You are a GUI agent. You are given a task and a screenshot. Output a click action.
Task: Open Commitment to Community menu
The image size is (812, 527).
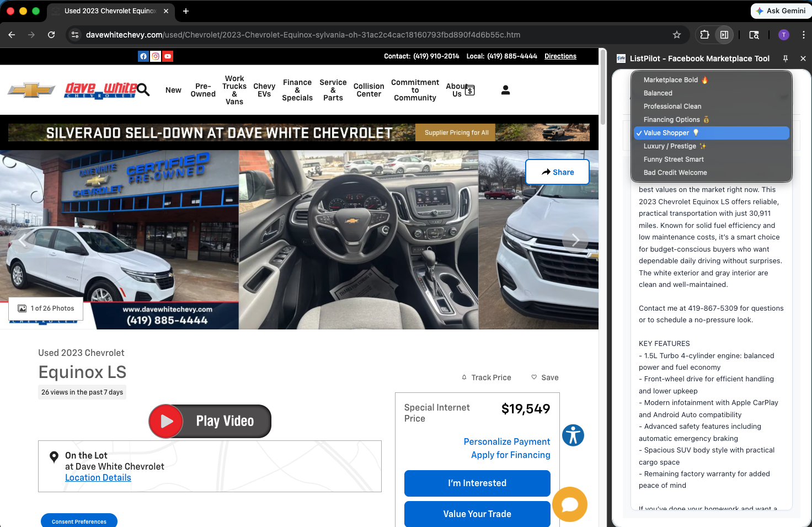pos(415,90)
